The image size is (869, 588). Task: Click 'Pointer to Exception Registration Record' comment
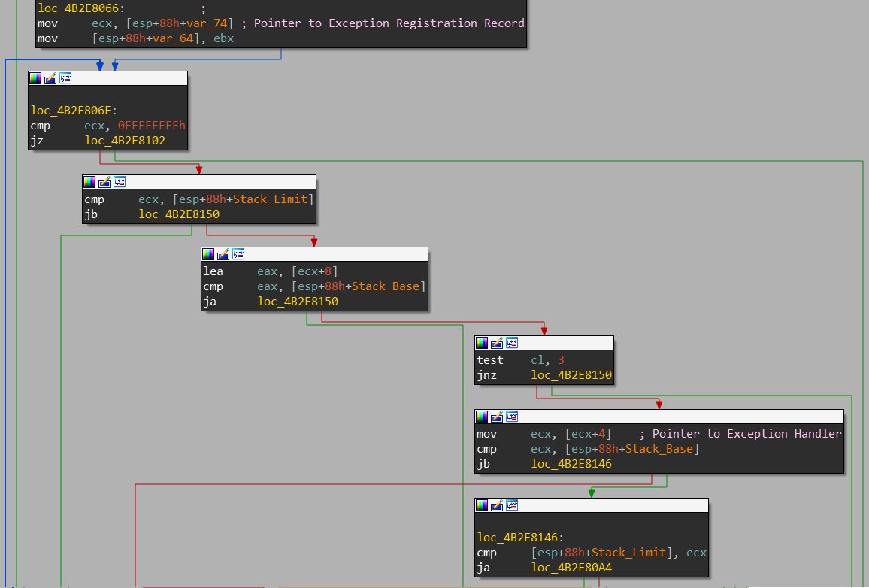tap(389, 23)
